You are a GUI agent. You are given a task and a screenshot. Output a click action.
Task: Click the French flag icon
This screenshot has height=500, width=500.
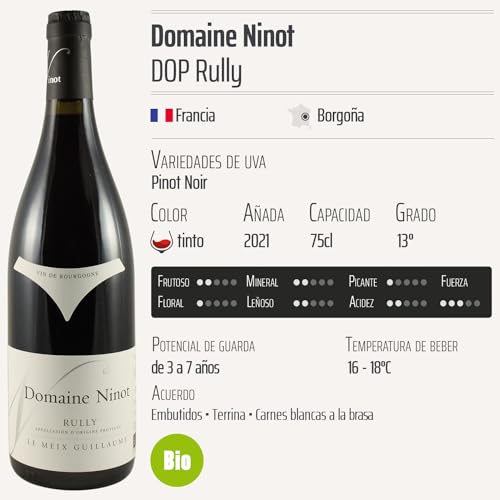click(162, 115)
